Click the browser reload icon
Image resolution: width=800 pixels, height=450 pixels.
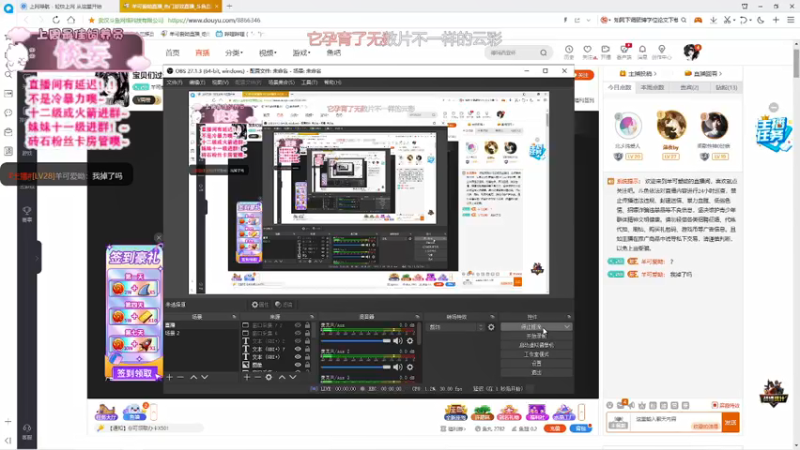click(56, 20)
